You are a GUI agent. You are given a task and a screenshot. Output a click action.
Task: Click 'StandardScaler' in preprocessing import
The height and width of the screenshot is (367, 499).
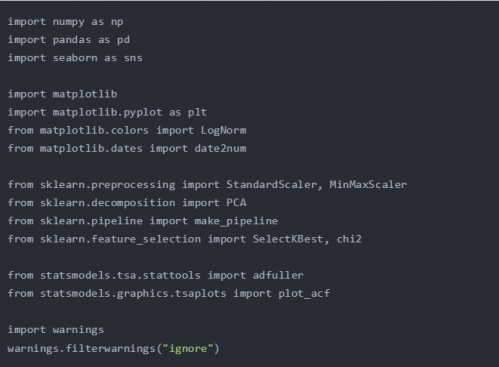tap(272, 185)
